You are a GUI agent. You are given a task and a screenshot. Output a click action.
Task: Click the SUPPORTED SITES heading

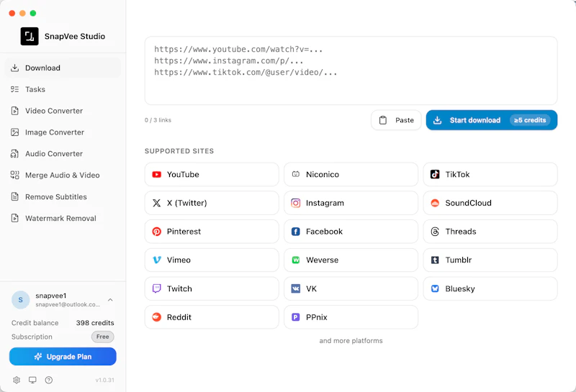pos(179,151)
